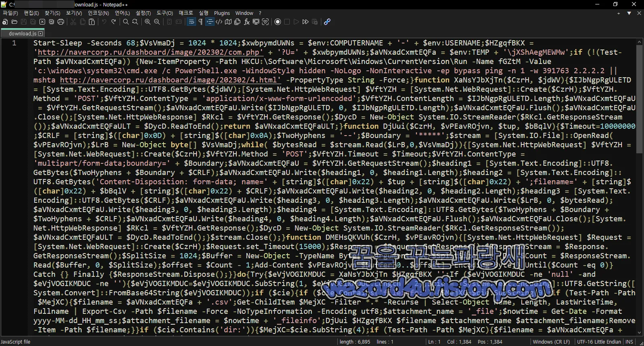The width and height of the screenshot is (644, 346).
Task: Click the scrollbar up arrow
Action: pyautogui.click(x=640, y=41)
